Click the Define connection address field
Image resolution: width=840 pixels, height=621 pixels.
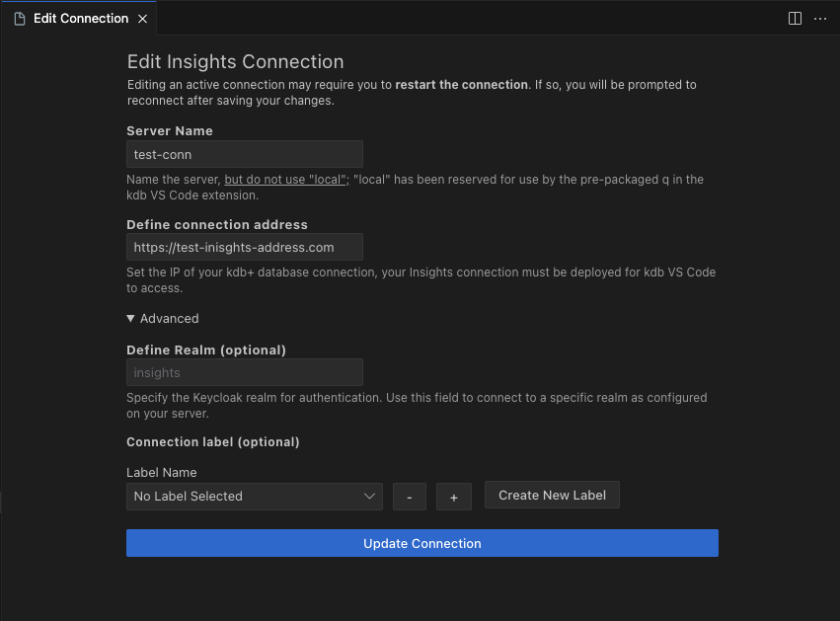click(244, 247)
